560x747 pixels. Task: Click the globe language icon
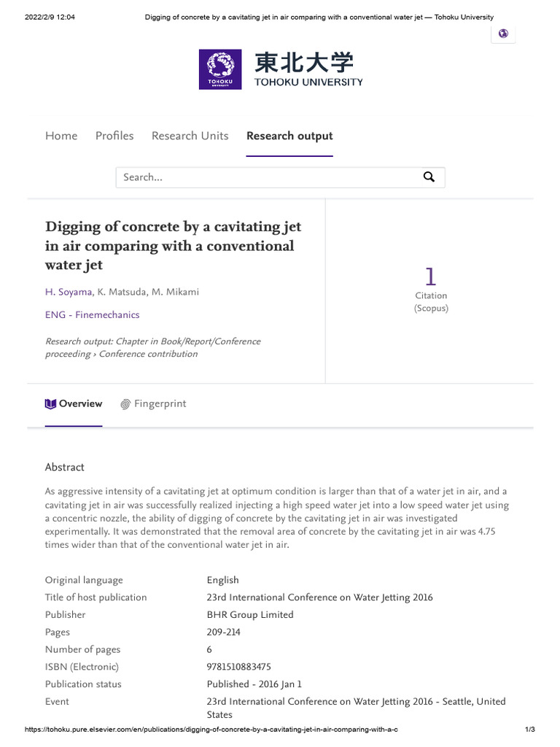503,34
